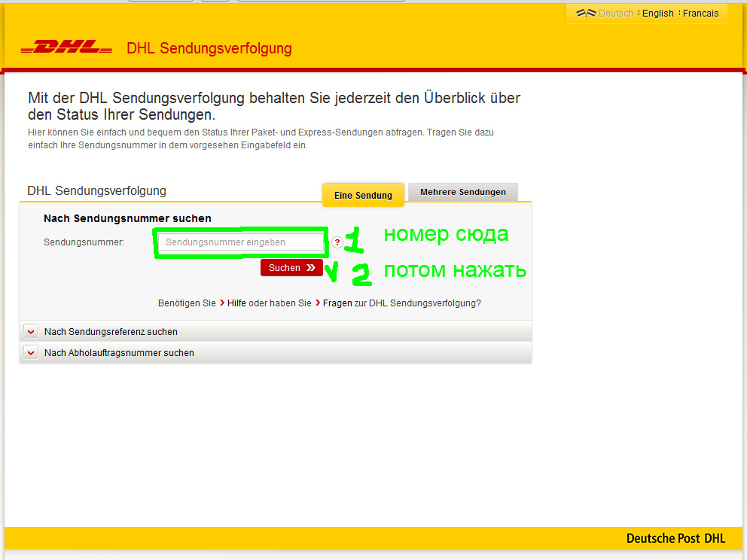
Task: Click red chevron icon beside Sendungsreferenz
Action: (31, 331)
